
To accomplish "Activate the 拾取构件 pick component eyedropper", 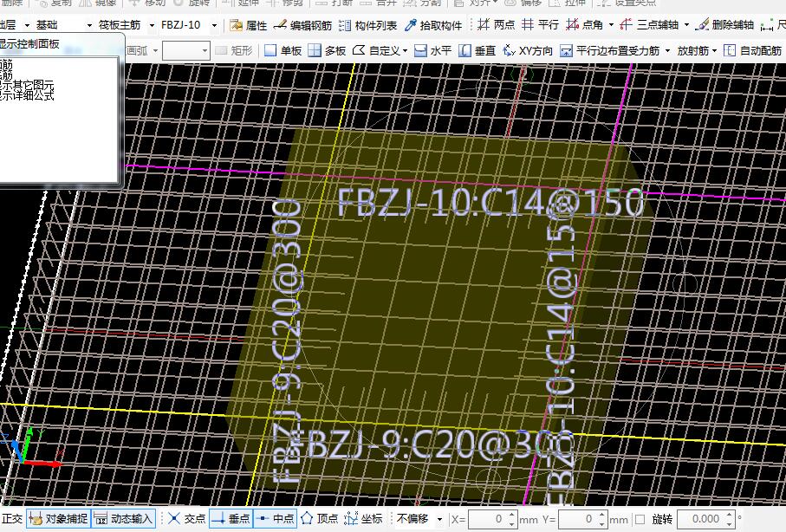I will (433, 25).
